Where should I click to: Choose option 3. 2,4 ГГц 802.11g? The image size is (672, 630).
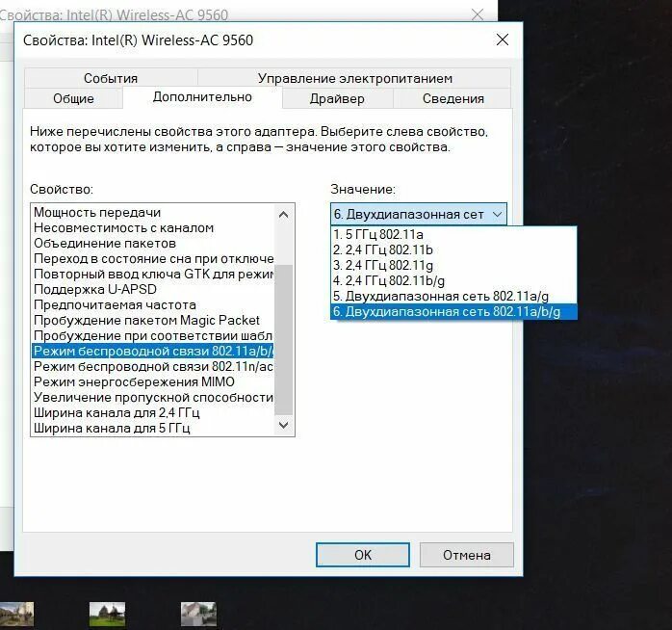pos(453,266)
